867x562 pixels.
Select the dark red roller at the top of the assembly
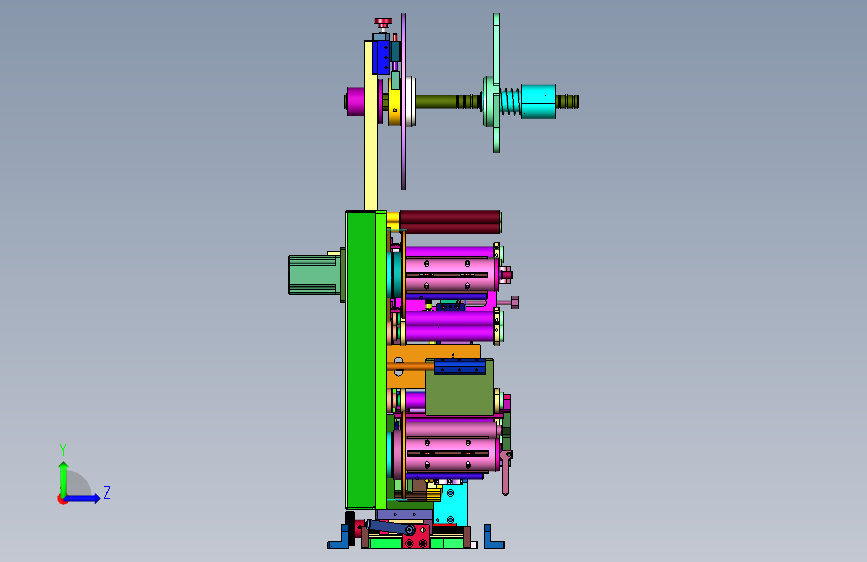[x=450, y=222]
